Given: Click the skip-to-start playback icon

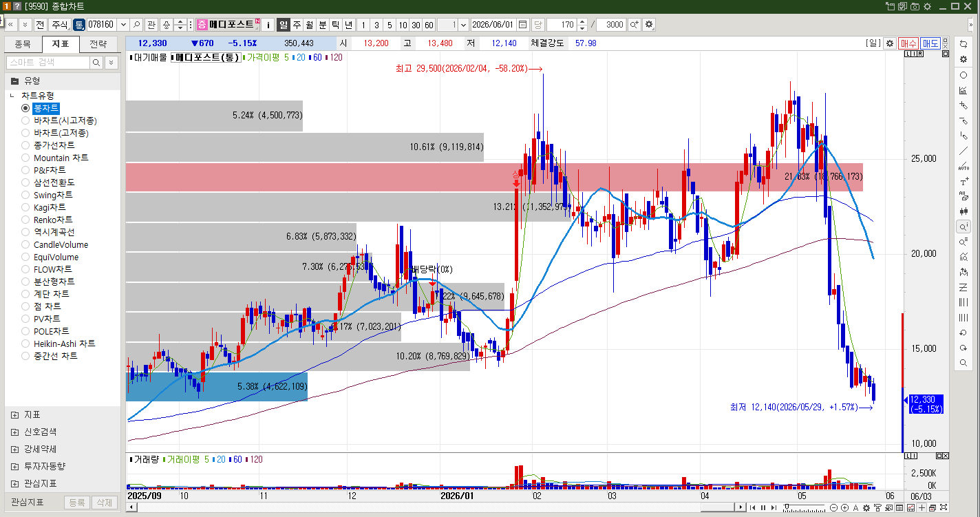Looking at the screenshot, I should click(752, 507).
